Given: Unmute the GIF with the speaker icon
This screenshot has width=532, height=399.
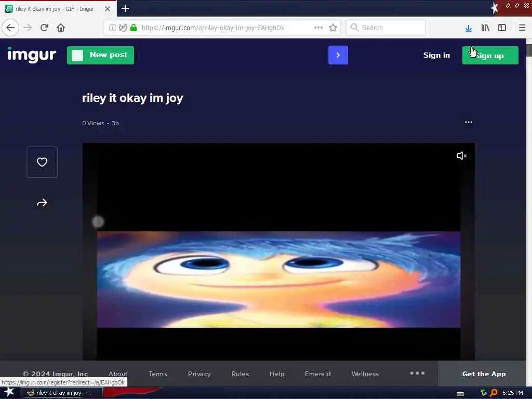Looking at the screenshot, I should [461, 156].
